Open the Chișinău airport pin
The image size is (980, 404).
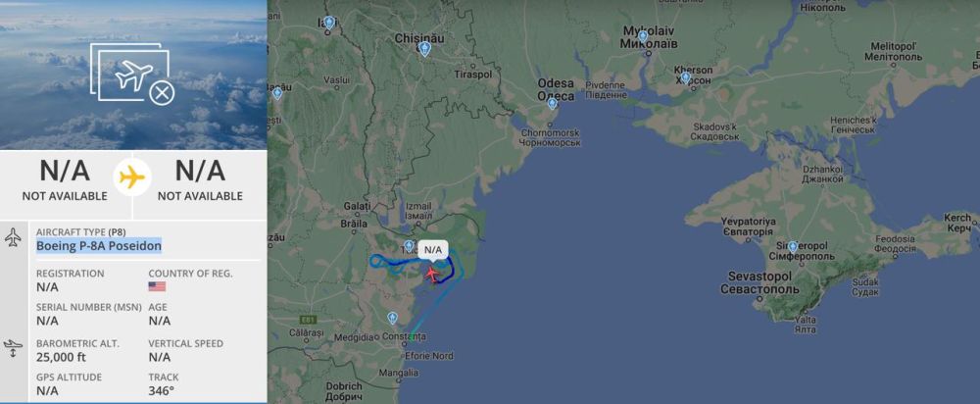point(425,49)
